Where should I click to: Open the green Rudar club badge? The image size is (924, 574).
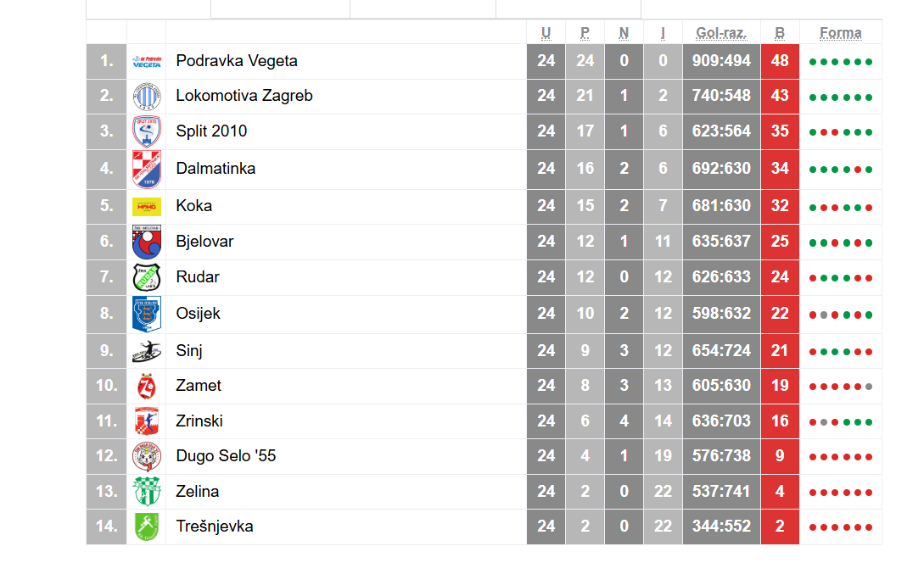pyautogui.click(x=147, y=277)
